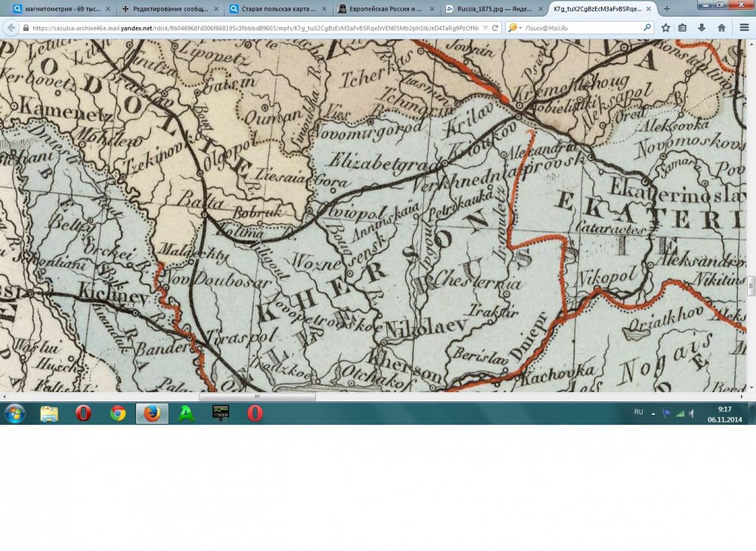Click the vertical scrollbar thumb
The image size is (756, 551).
(751, 286)
